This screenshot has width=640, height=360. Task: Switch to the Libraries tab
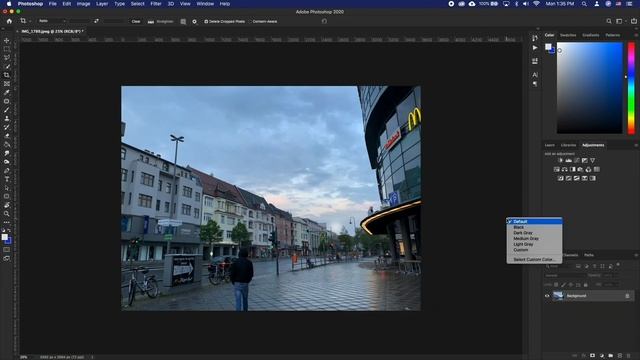[568, 145]
